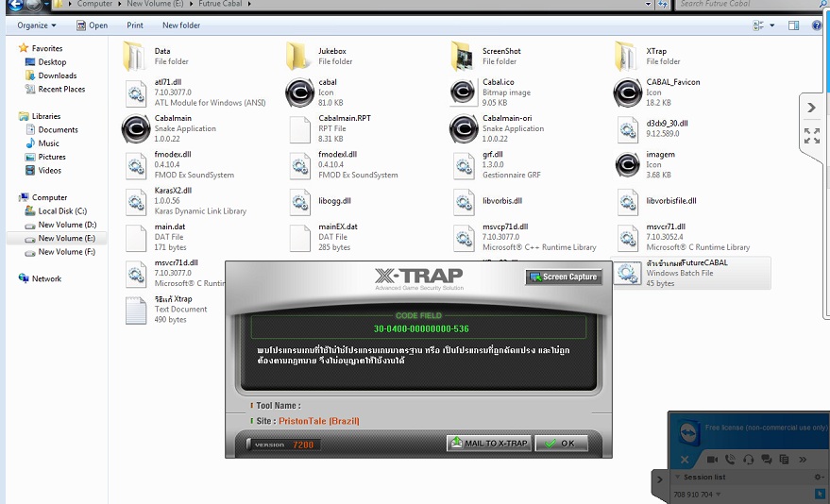Collapse TeamViewer panel side arrow
The image size is (830, 504).
tap(659, 479)
